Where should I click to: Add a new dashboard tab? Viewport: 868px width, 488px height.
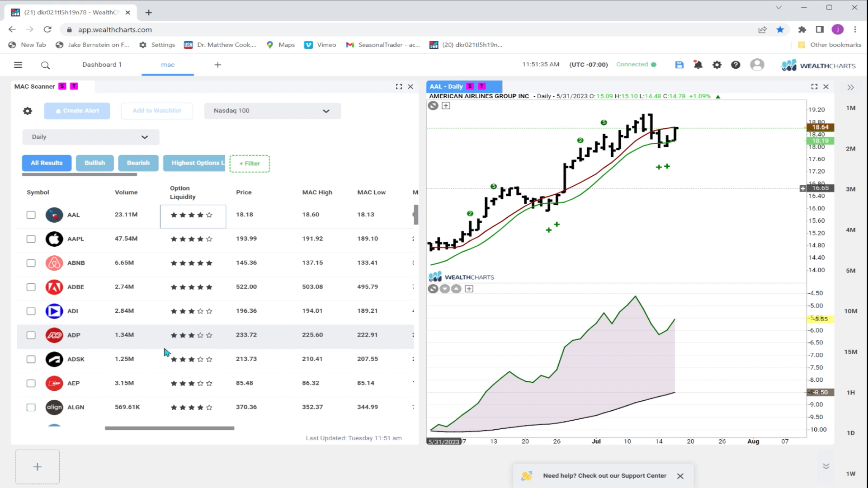[x=218, y=65]
